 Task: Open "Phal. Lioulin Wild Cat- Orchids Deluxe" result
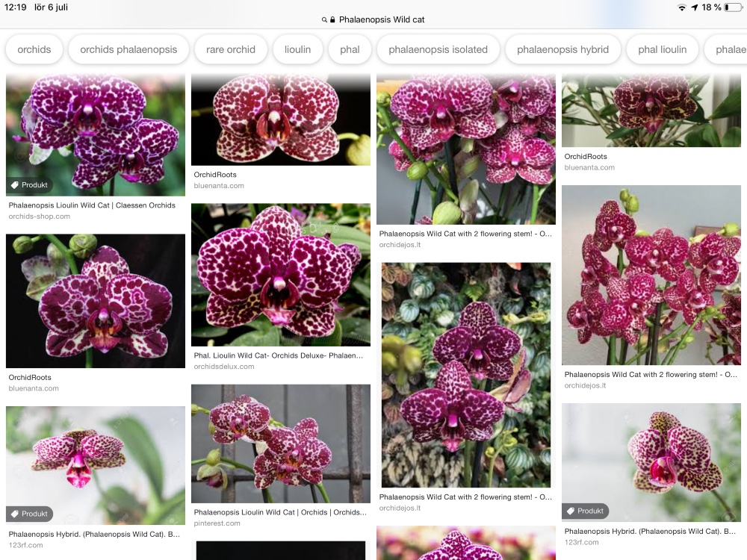(x=279, y=355)
